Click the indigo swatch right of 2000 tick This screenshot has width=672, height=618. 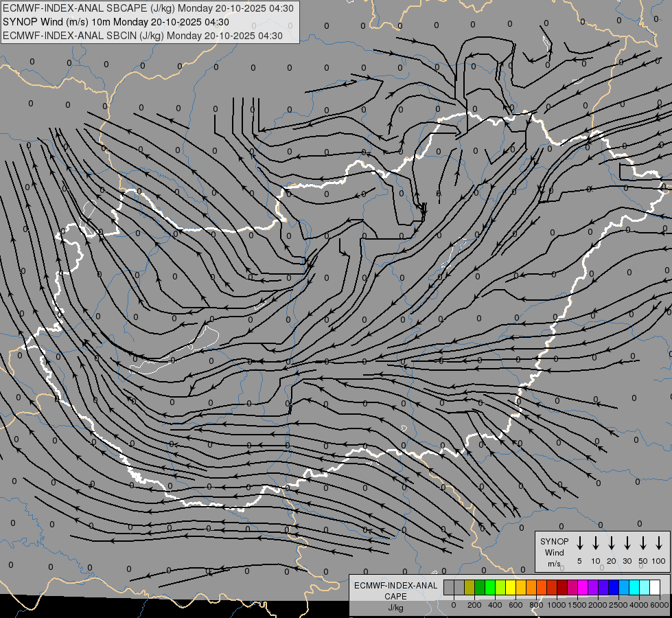pyautogui.click(x=603, y=588)
